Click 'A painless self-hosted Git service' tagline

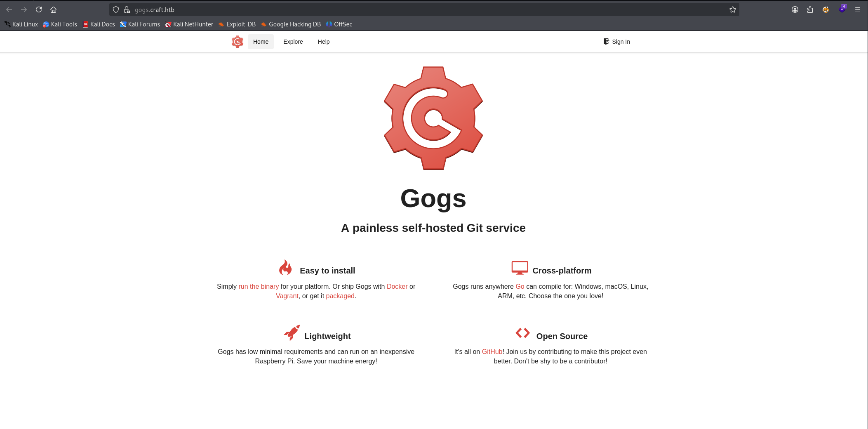click(x=433, y=228)
